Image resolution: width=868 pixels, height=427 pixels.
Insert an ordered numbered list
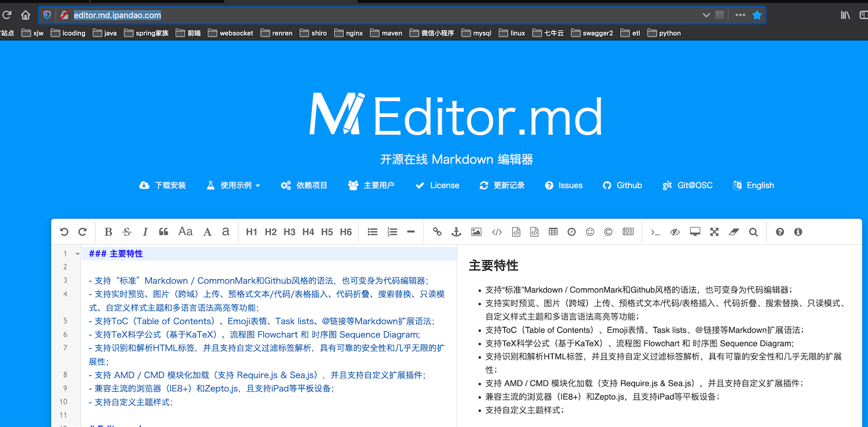[392, 232]
